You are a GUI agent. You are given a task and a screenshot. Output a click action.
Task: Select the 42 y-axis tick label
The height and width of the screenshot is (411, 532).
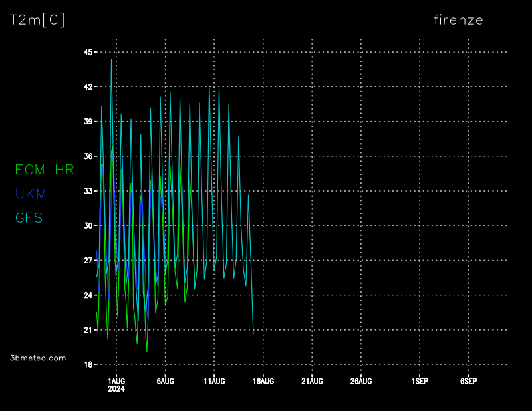tap(88, 86)
